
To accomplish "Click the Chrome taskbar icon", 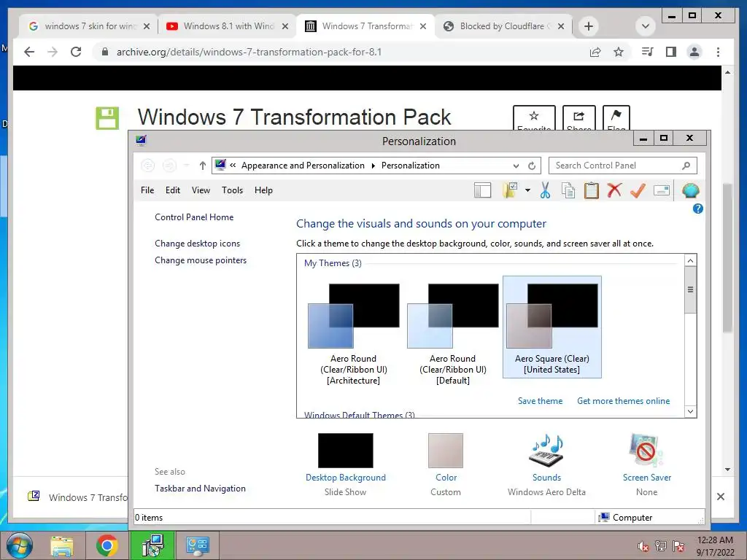I will tap(107, 545).
